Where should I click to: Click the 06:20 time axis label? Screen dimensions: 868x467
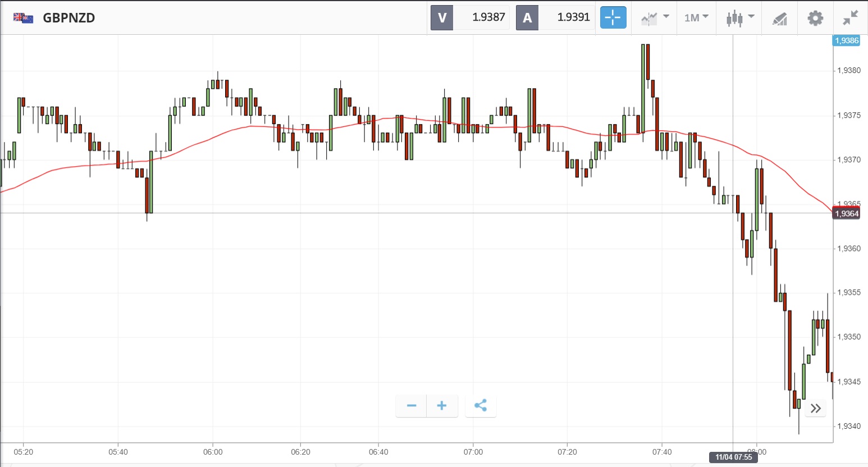point(300,452)
